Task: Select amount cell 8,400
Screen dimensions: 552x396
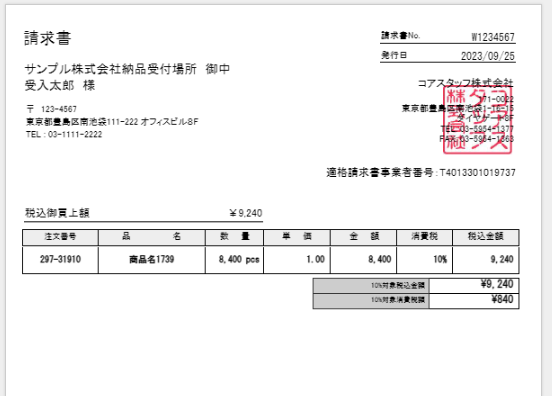Action: tap(364, 259)
